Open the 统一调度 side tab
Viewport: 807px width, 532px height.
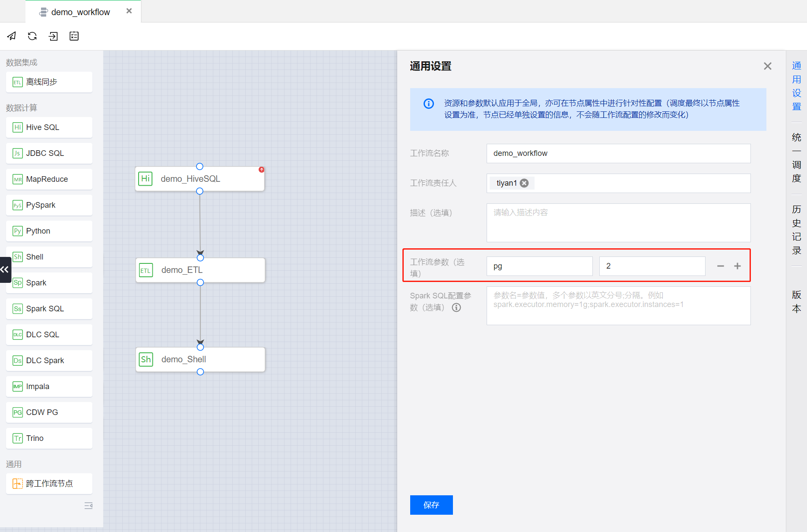point(797,158)
